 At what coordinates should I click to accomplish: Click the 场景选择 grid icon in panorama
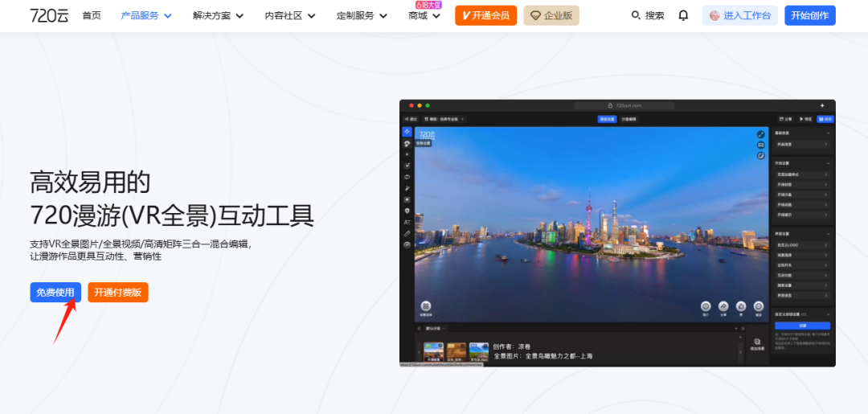pyautogui.click(x=426, y=306)
